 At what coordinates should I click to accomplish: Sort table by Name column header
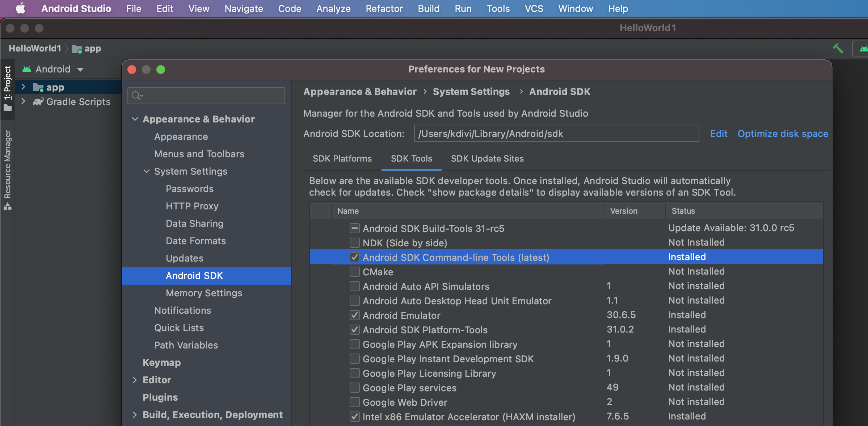(467, 211)
